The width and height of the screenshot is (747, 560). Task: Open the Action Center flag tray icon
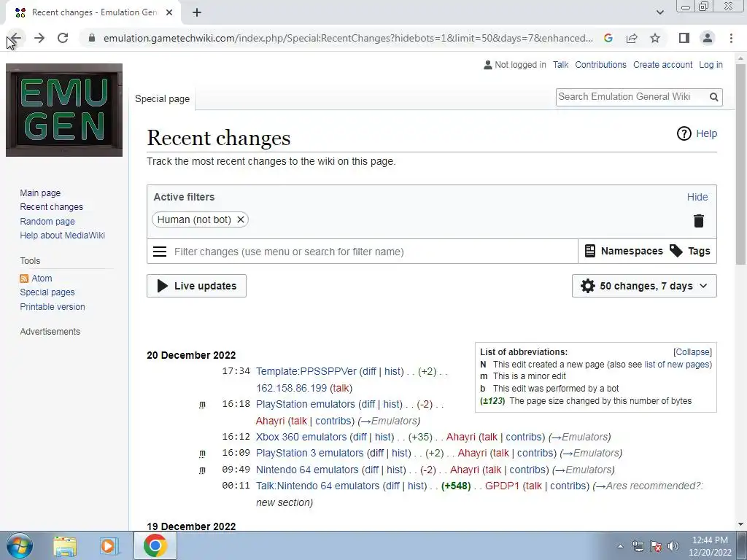[656, 546]
